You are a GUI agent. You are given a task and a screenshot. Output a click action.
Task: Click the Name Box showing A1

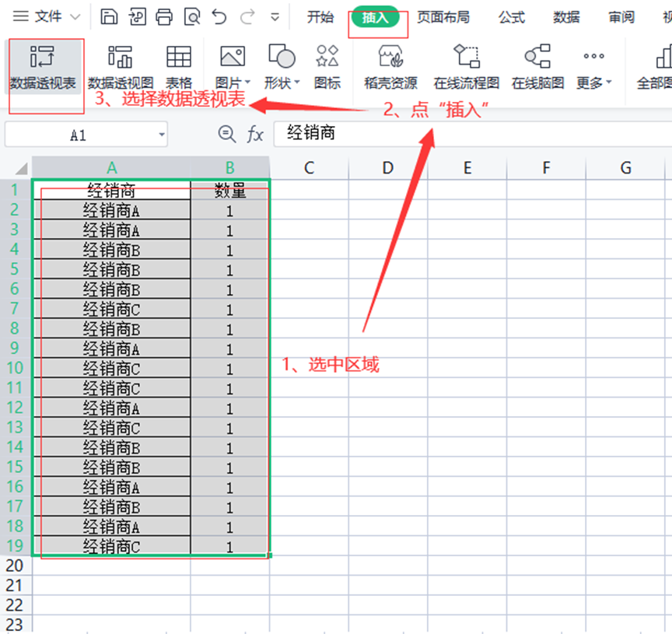[78, 135]
